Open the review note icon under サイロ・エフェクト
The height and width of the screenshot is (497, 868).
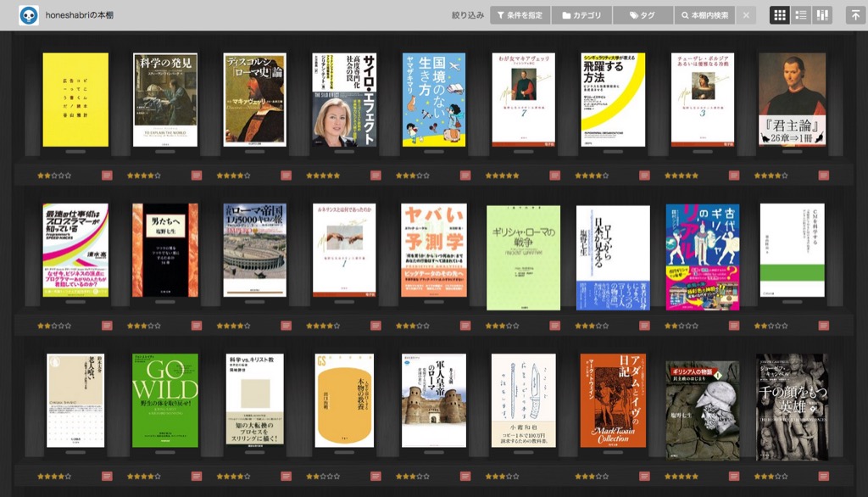click(x=376, y=175)
